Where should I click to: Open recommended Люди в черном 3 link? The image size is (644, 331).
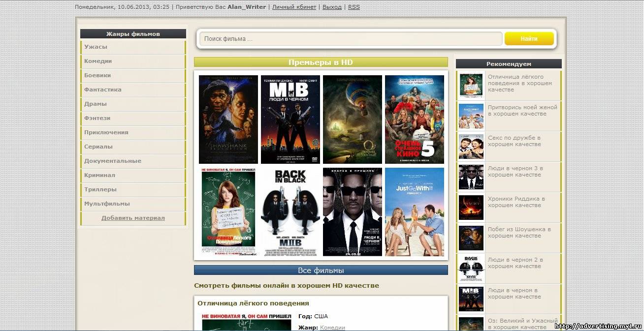coord(515,172)
